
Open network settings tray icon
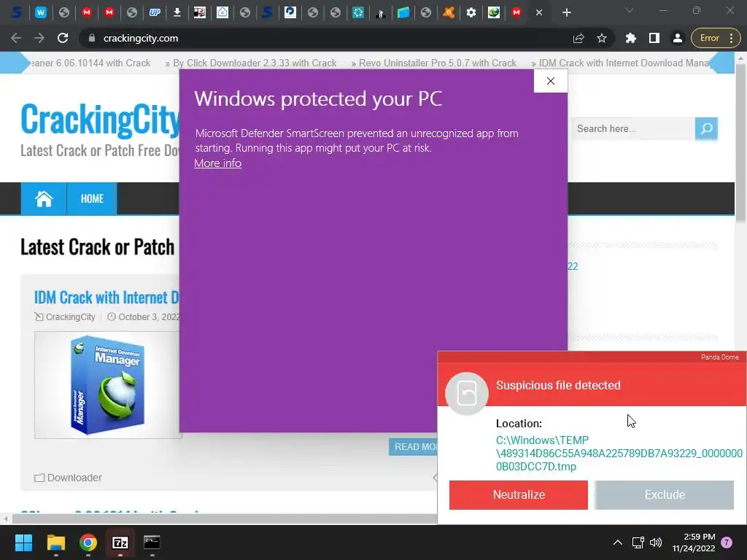coord(638,542)
